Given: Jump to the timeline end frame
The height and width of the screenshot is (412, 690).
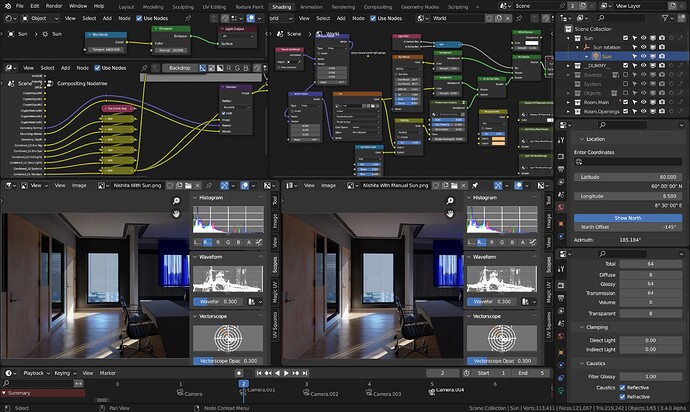Looking at the screenshot, I should [x=305, y=373].
